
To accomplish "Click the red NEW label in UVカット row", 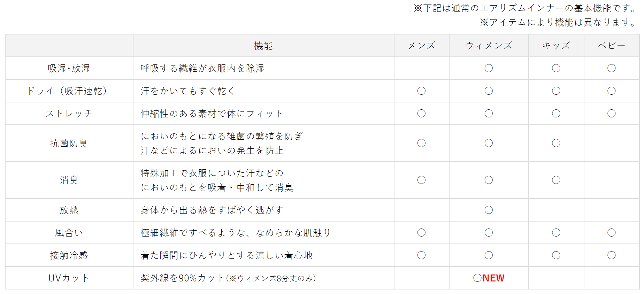I will [x=493, y=278].
